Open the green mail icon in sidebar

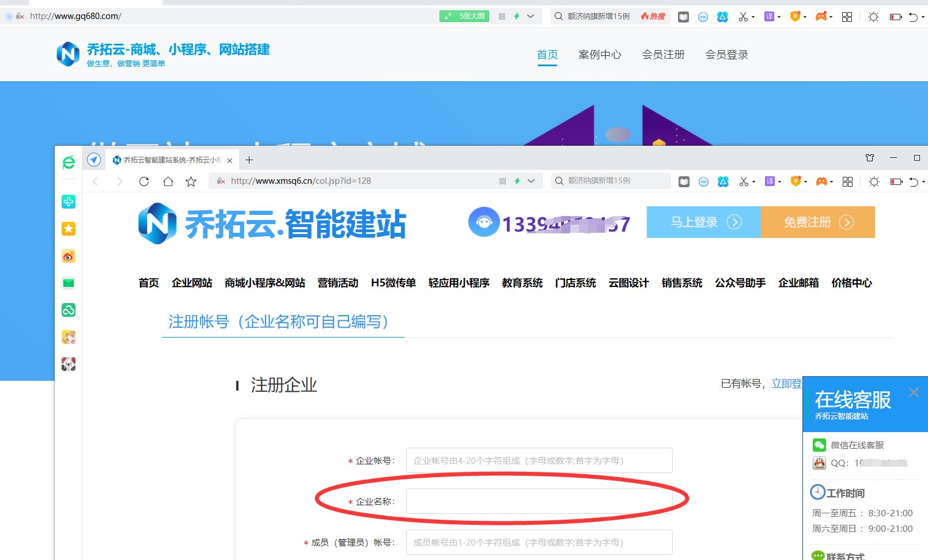[69, 283]
